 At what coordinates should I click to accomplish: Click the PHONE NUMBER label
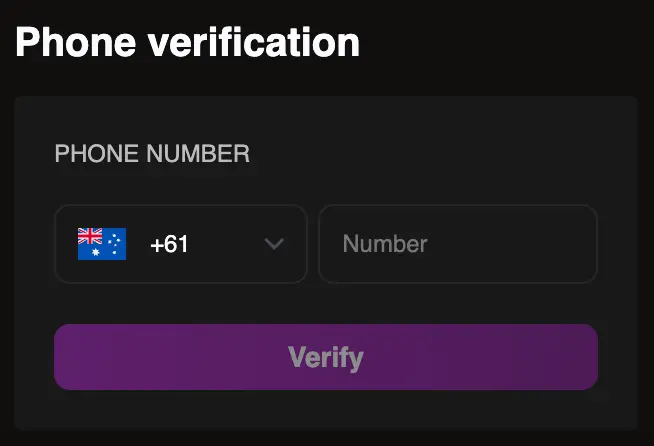[x=152, y=154]
